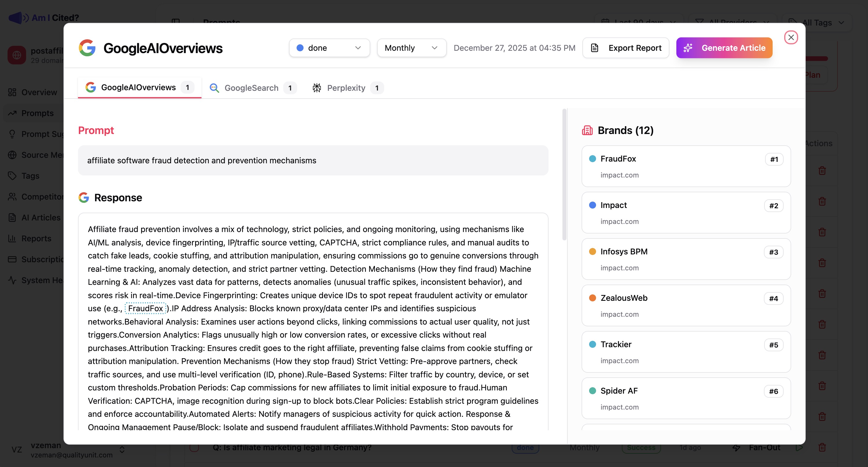Image resolution: width=868 pixels, height=467 pixels.
Task: Open the Monthly frequency dropdown
Action: coord(411,48)
